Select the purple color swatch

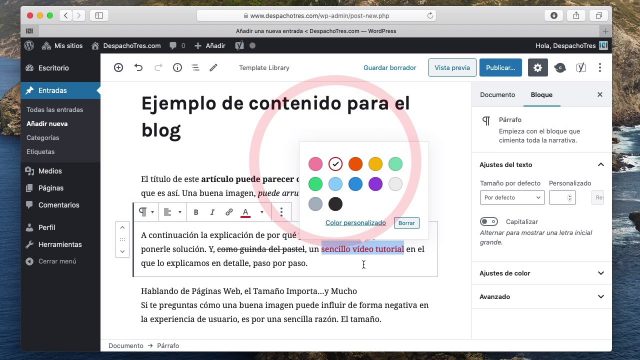coord(375,184)
